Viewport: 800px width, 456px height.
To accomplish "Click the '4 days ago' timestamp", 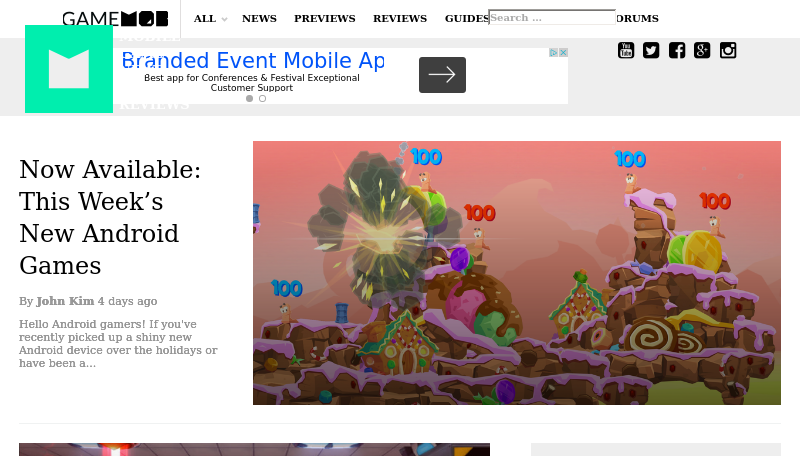I will tap(127, 301).
